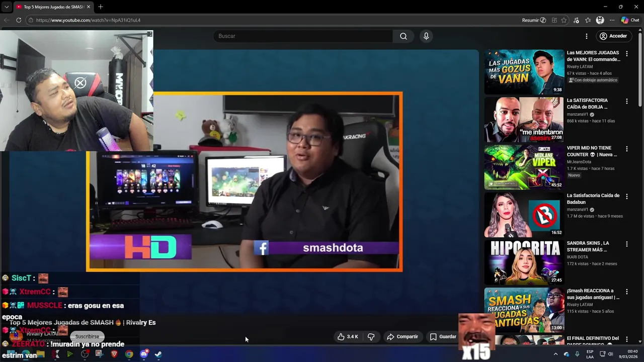Click the Resumir Copilot summarize button

coord(534,20)
